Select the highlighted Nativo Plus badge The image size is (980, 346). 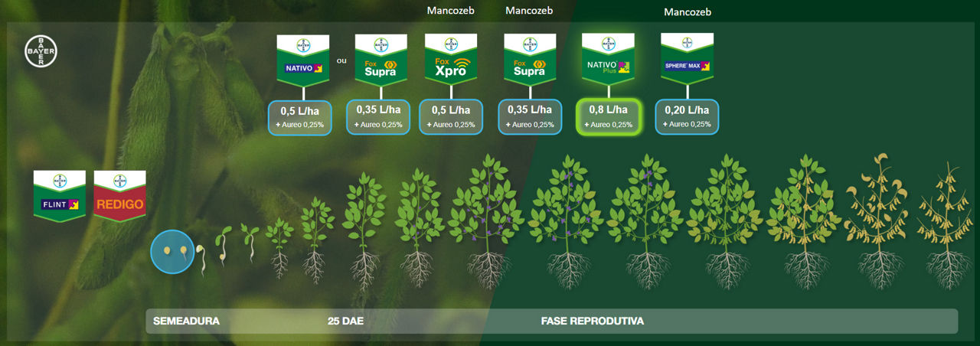(608, 60)
